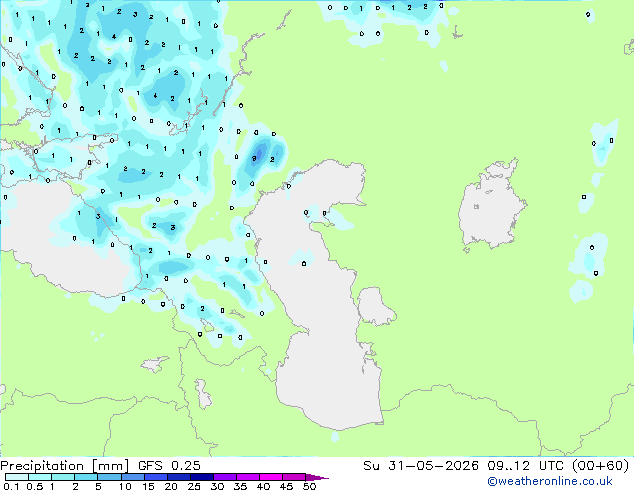
Task: Click the '09..12 UTC' time text
Action: click(526, 466)
